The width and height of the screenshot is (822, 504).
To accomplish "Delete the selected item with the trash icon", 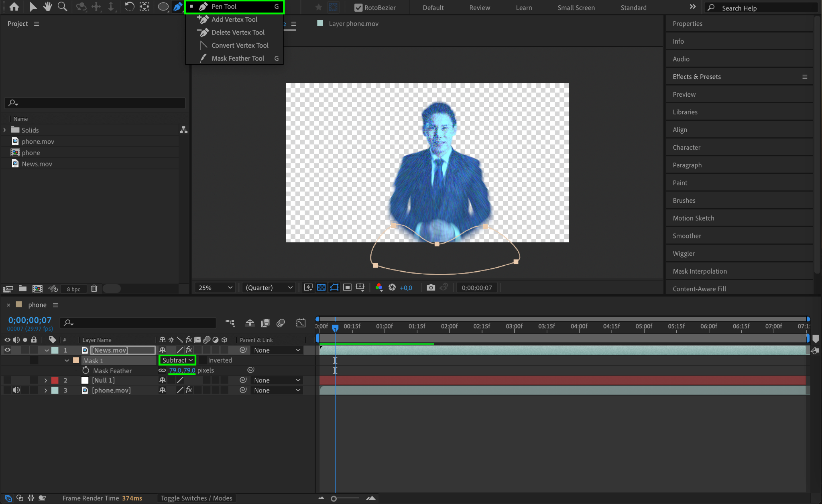I will (x=94, y=289).
